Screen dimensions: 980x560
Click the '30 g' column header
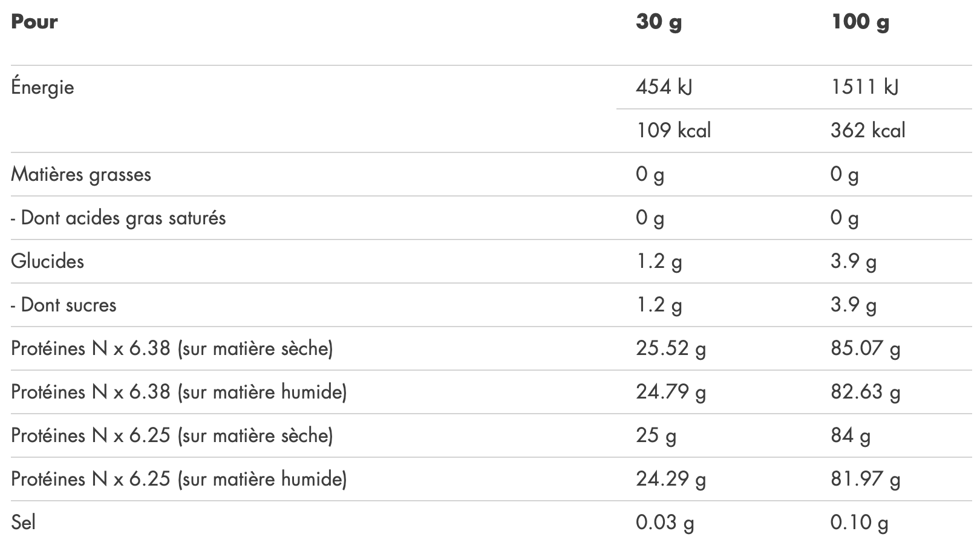[x=659, y=22]
